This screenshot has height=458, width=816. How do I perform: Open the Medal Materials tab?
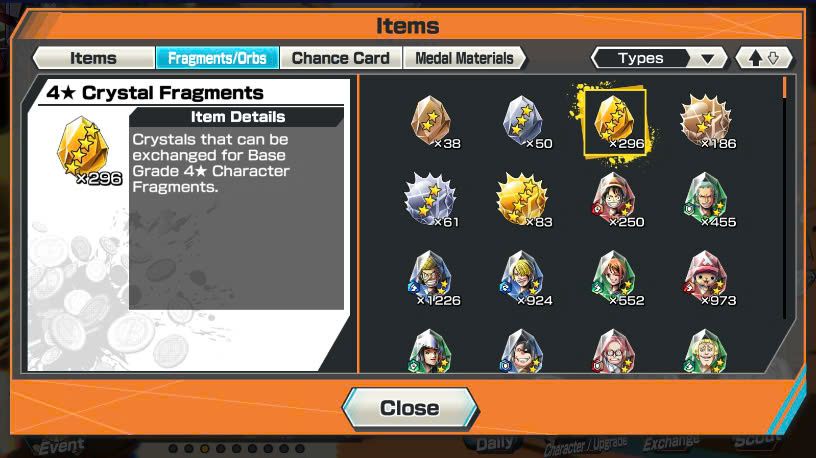464,58
